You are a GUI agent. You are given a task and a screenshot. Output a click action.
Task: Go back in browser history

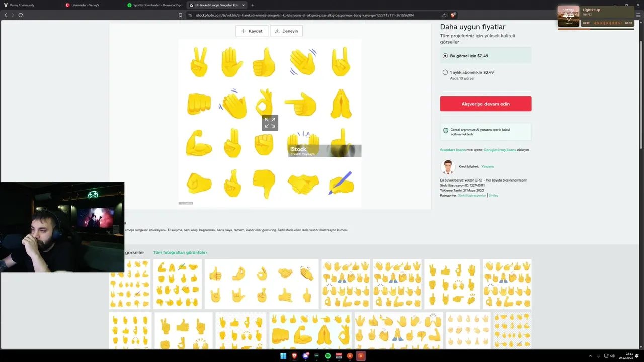pyautogui.click(x=6, y=15)
